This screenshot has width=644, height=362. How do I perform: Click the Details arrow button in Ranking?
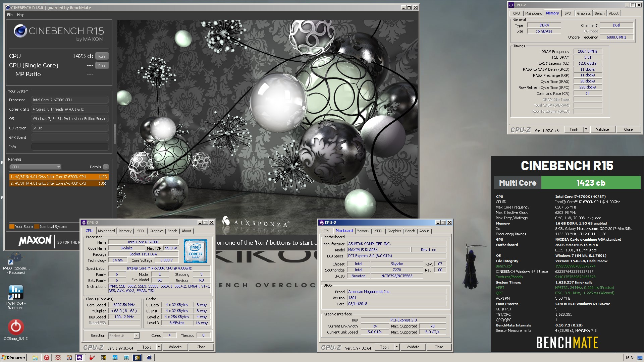click(106, 167)
